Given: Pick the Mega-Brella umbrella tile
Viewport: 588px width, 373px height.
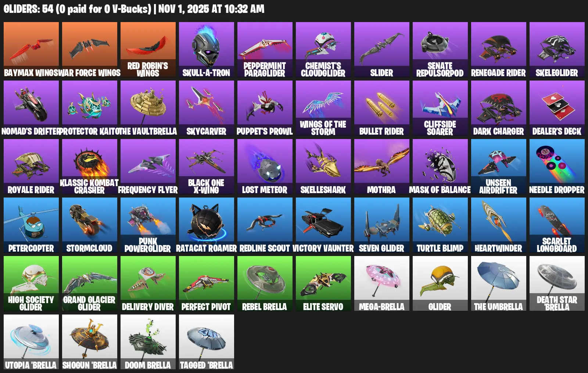Looking at the screenshot, I should pos(382,284).
